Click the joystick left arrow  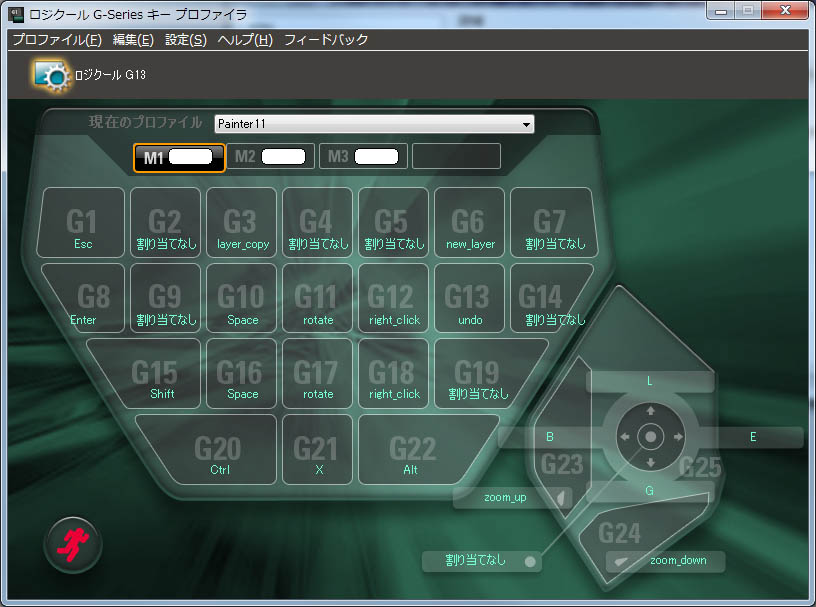click(625, 437)
